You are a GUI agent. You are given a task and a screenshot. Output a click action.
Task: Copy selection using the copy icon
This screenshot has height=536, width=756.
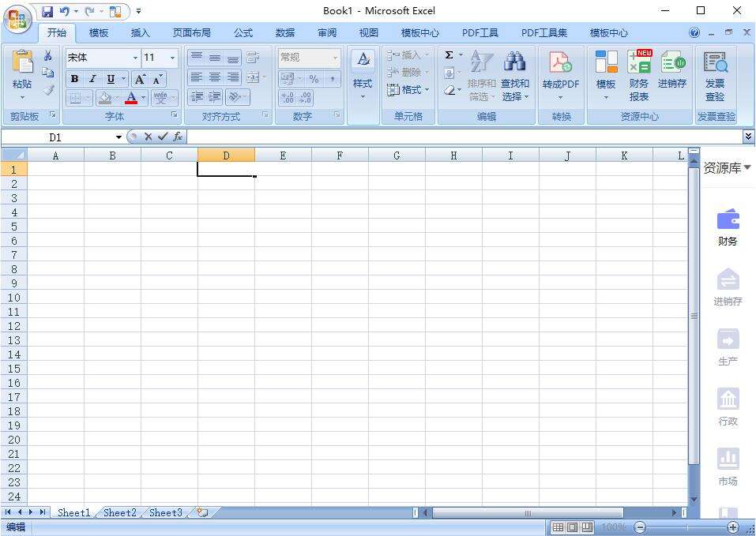(47, 73)
